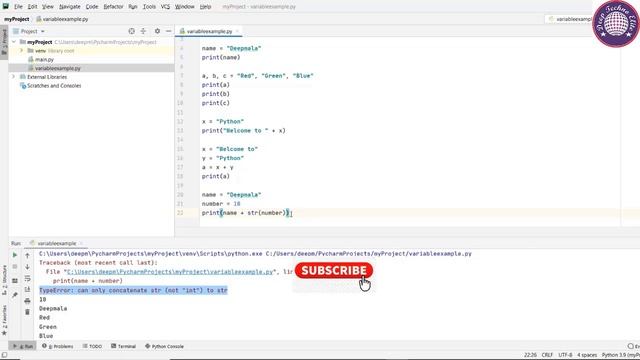Open the Navigate menu

tap(70, 7)
